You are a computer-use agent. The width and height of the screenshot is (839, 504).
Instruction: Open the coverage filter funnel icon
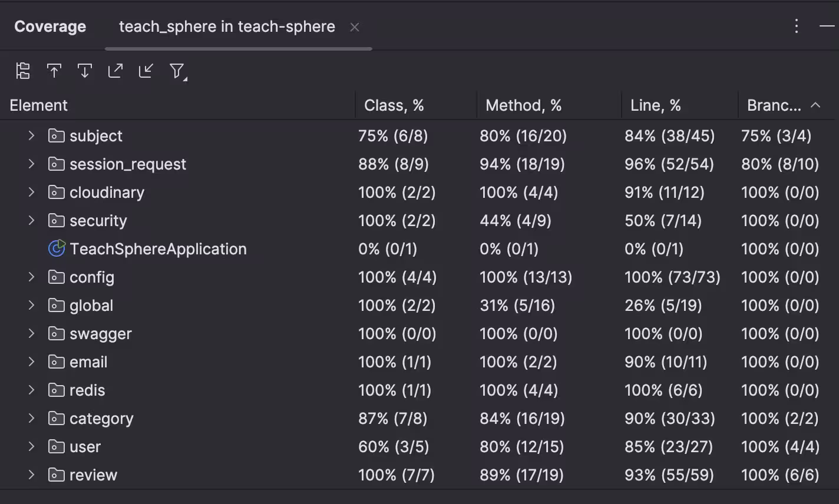pos(177,72)
